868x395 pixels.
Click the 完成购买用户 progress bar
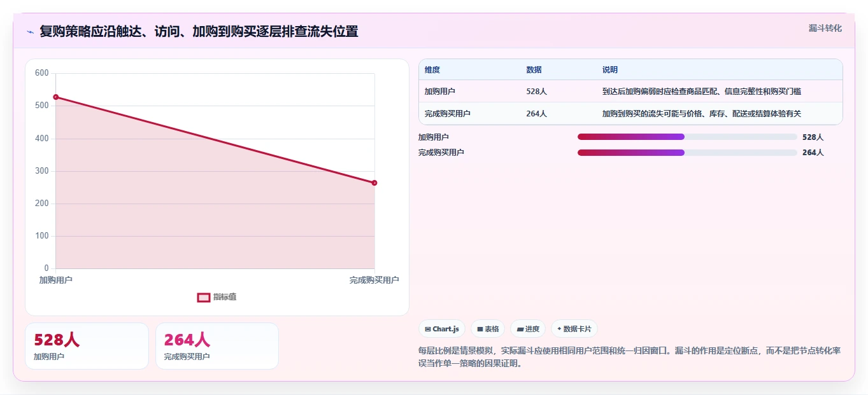(x=687, y=153)
